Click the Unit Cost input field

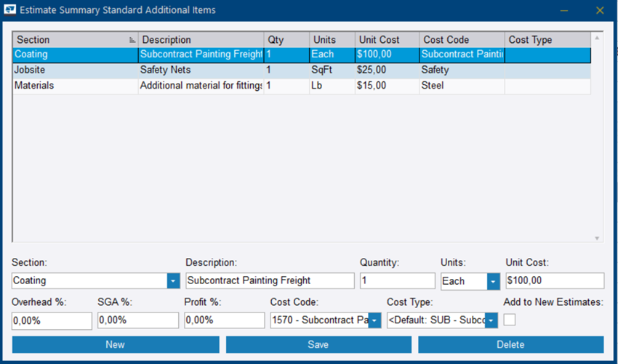click(x=554, y=280)
